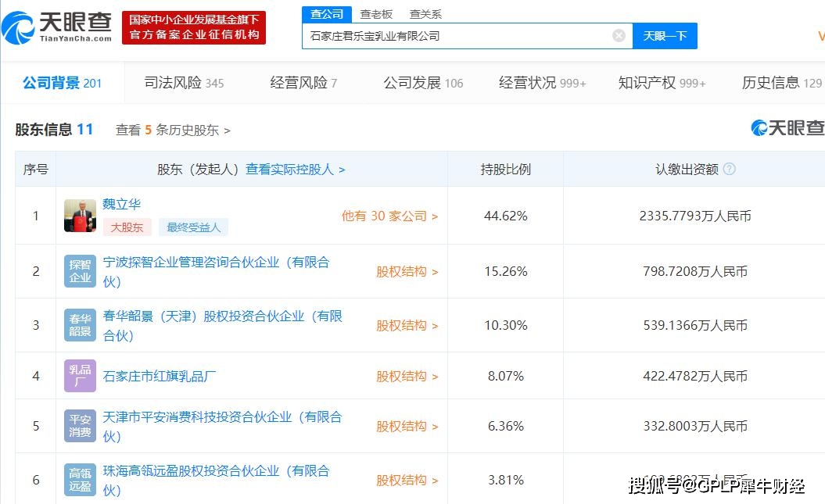The image size is (825, 504).
Task: Click the 平安消费 shareholder square icon
Action: (79, 427)
